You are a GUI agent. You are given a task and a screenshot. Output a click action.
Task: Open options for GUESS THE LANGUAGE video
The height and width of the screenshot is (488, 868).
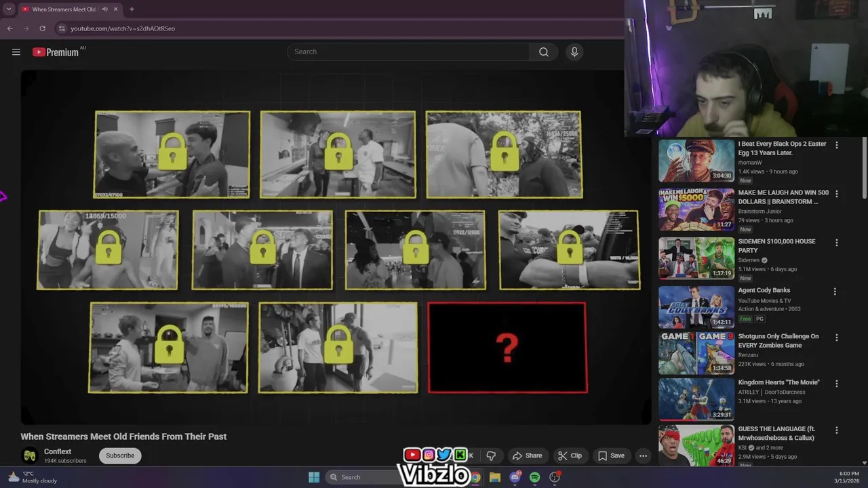[x=836, y=430]
